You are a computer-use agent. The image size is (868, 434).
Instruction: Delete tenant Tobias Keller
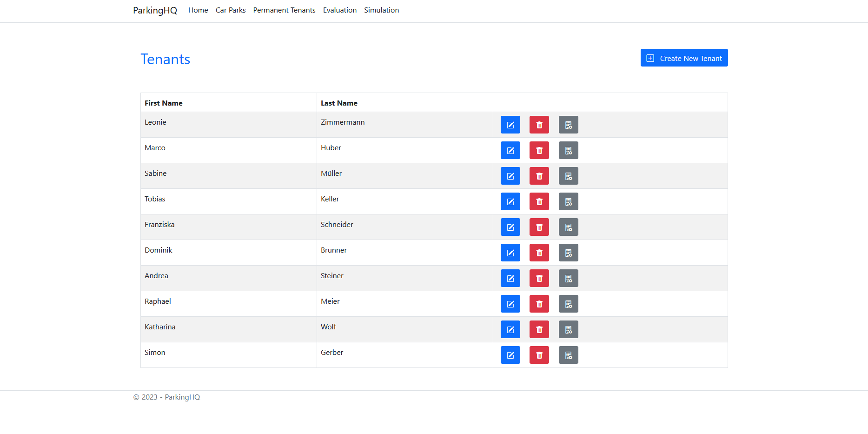pyautogui.click(x=539, y=201)
